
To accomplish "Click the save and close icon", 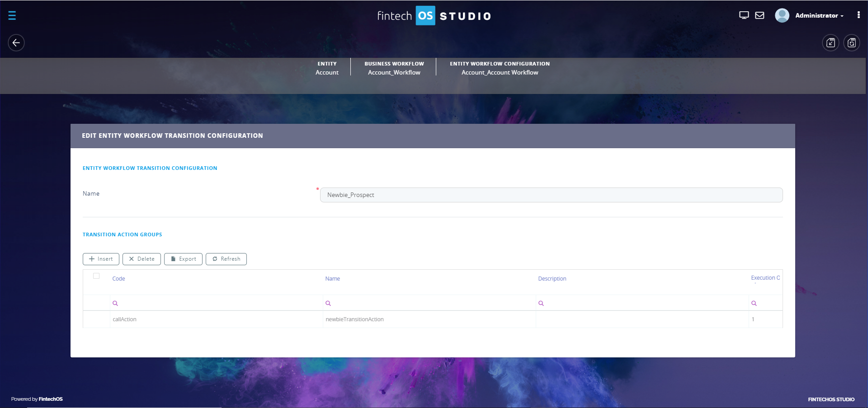I will tap(830, 43).
